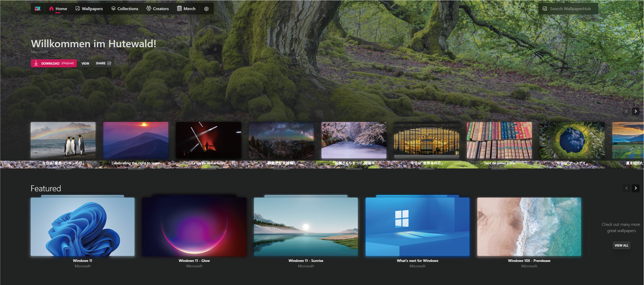
Task: Navigate to the Creators page
Action: [157, 9]
